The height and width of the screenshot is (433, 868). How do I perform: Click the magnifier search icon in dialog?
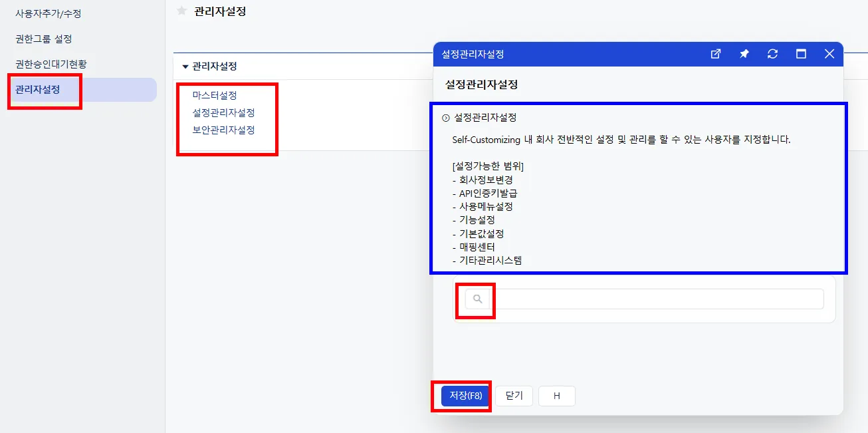(x=477, y=299)
